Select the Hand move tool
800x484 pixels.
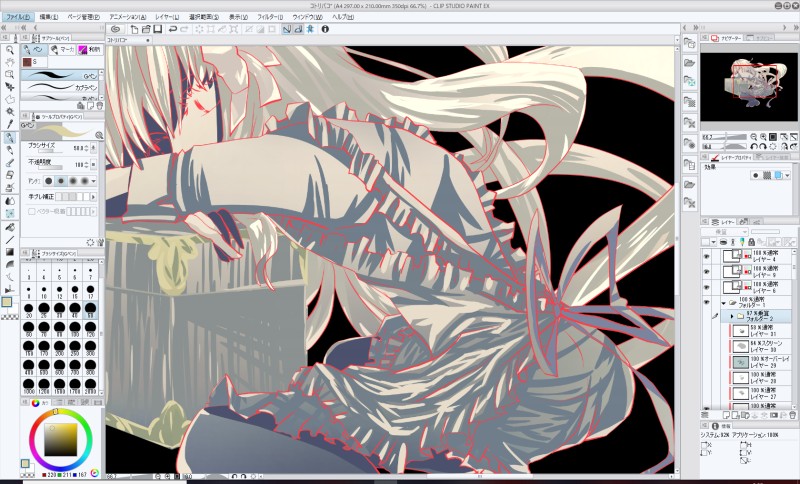[10, 62]
